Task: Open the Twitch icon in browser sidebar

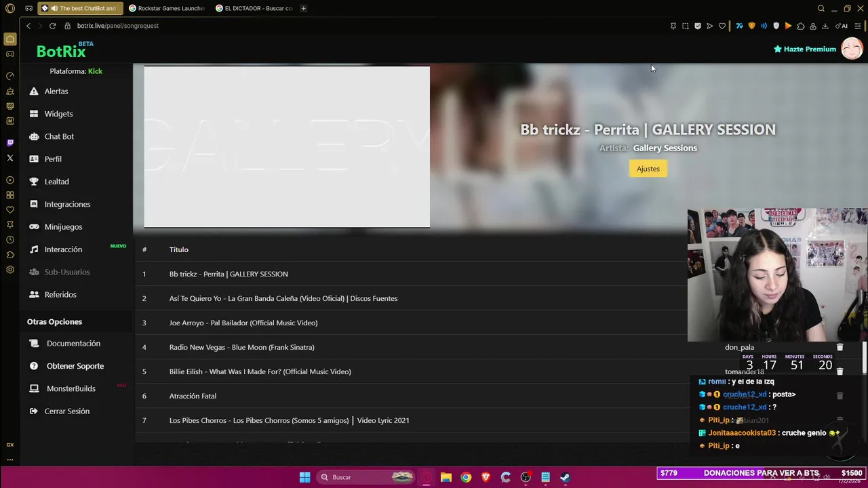Action: [10, 143]
